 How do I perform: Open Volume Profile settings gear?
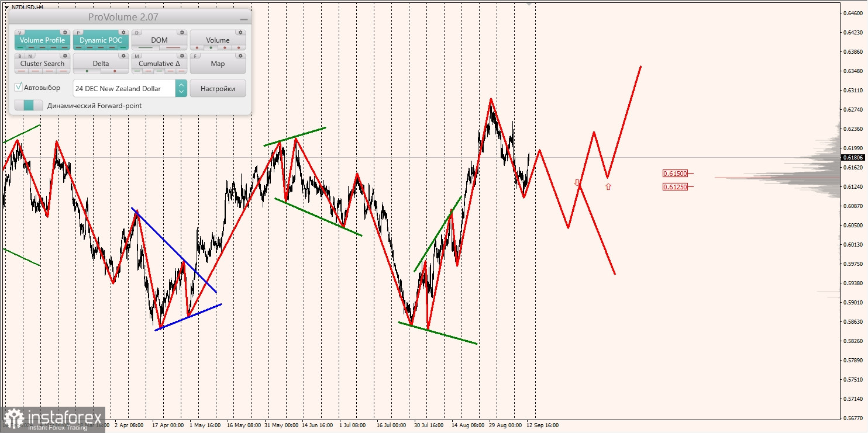(65, 33)
